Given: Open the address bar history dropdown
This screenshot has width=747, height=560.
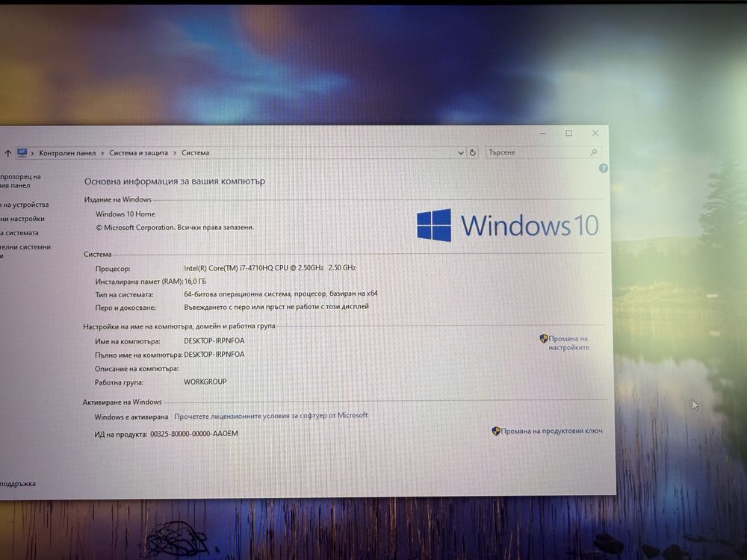Looking at the screenshot, I should click(461, 153).
